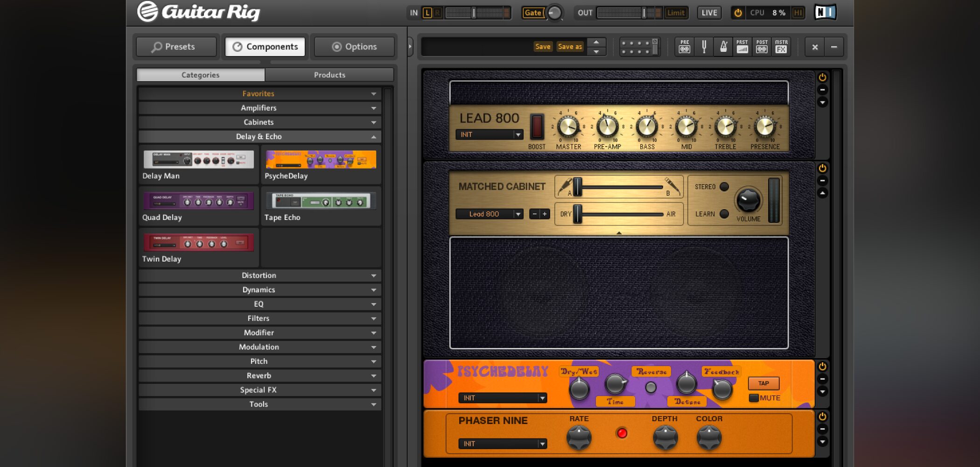Open the Phaser Nine INIT preset dropdown
980x467 pixels.
coord(503,444)
